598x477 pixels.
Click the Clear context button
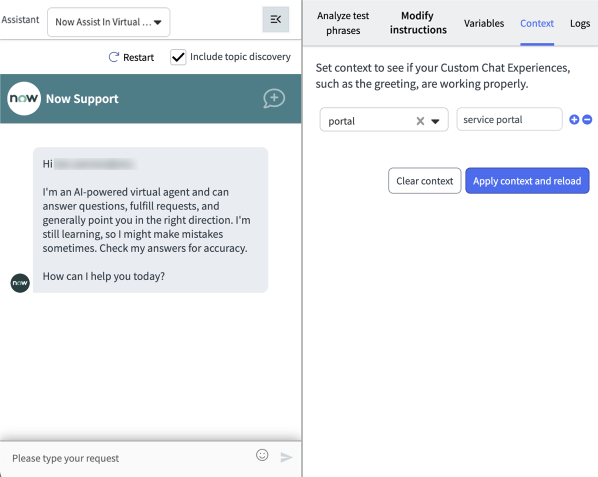tap(424, 181)
